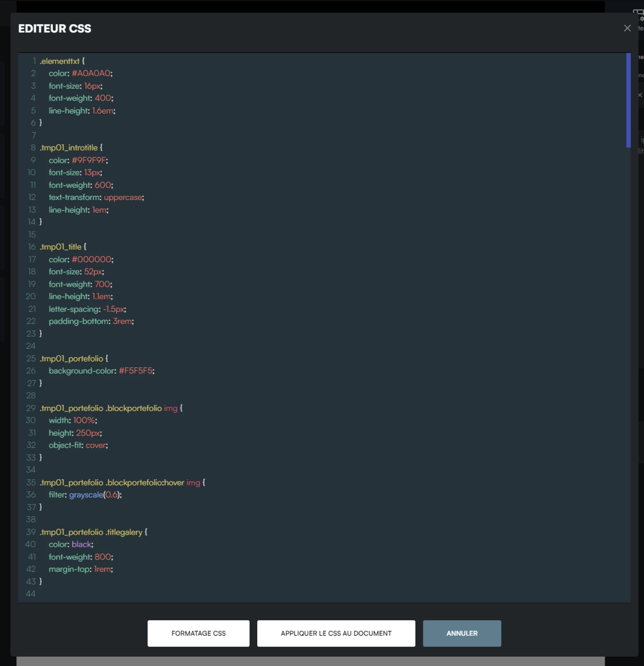644x666 pixels.
Task: Apply the CSS with Appliquer le CSS au document
Action: pos(336,633)
